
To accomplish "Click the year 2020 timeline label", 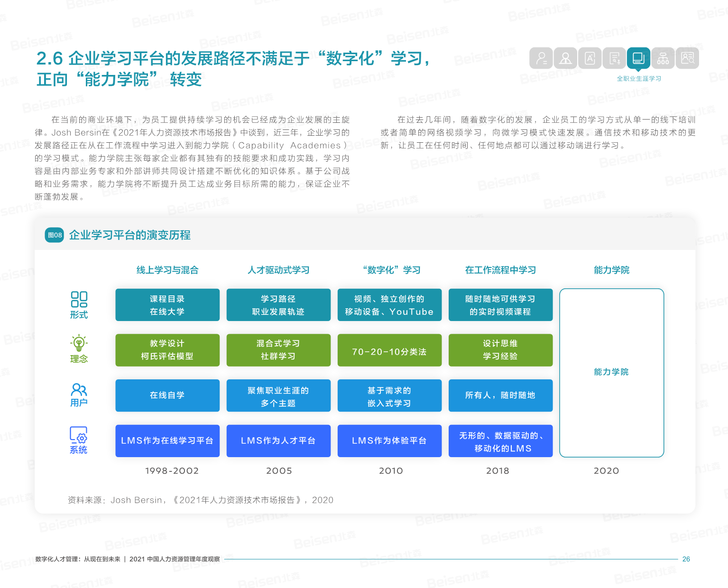I will pyautogui.click(x=606, y=471).
